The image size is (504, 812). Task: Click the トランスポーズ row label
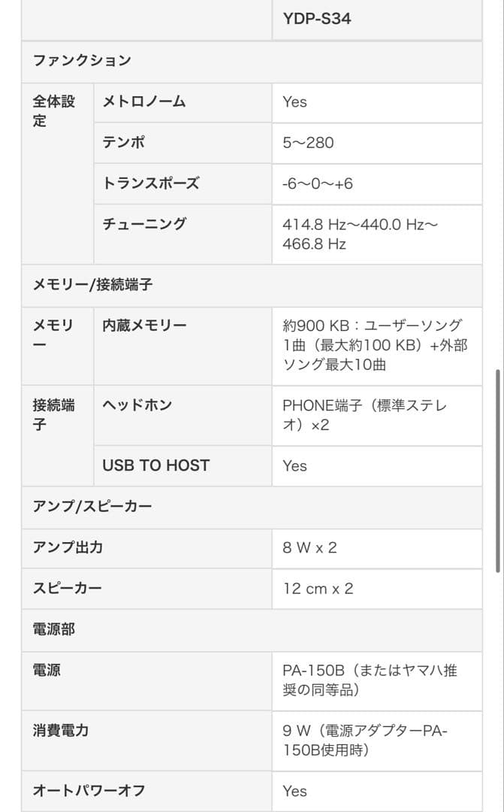pyautogui.click(x=150, y=183)
